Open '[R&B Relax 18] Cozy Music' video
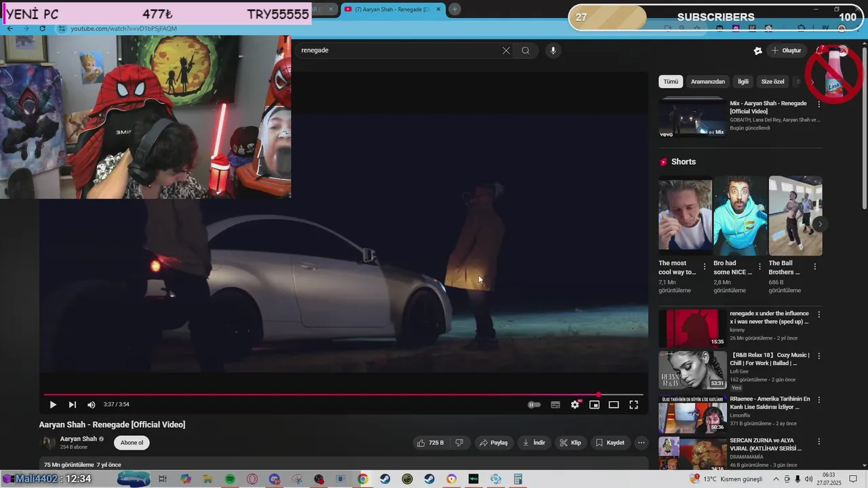The image size is (868, 488). (692, 369)
